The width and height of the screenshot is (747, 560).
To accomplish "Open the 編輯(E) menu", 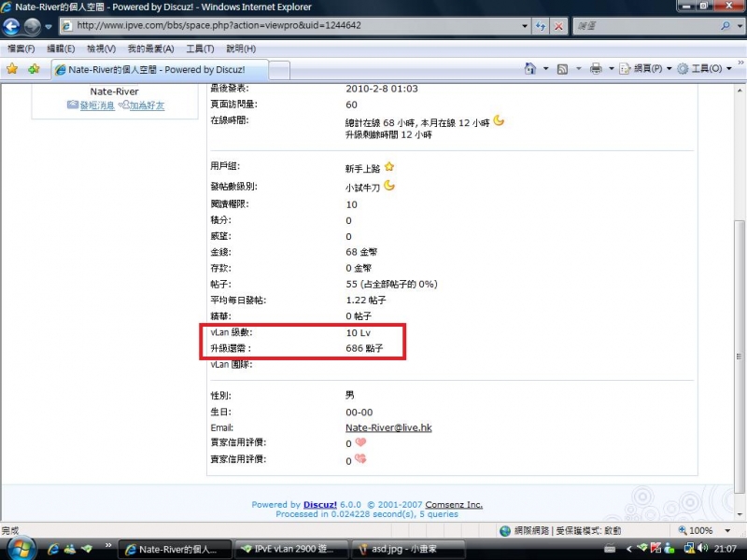I will [61, 49].
